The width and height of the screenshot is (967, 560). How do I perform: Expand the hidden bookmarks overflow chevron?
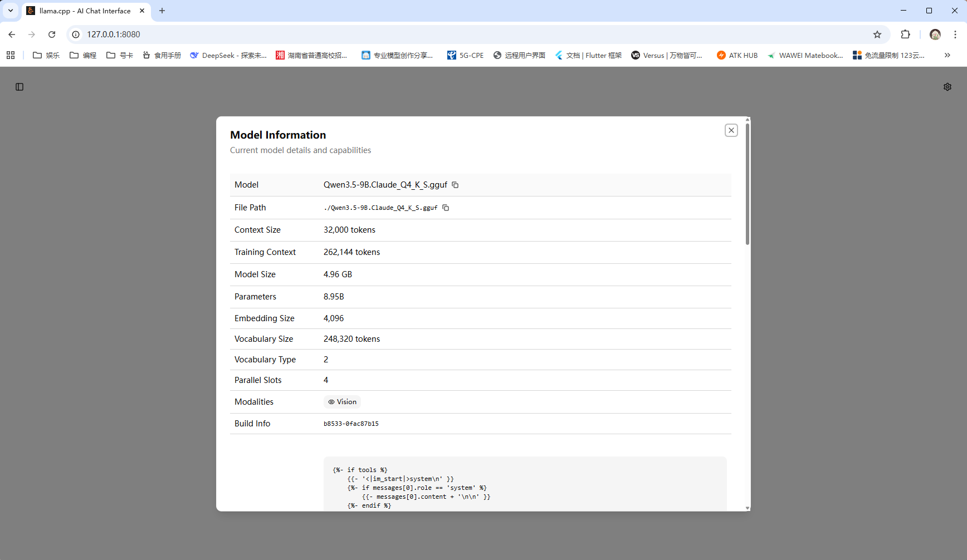coord(947,55)
